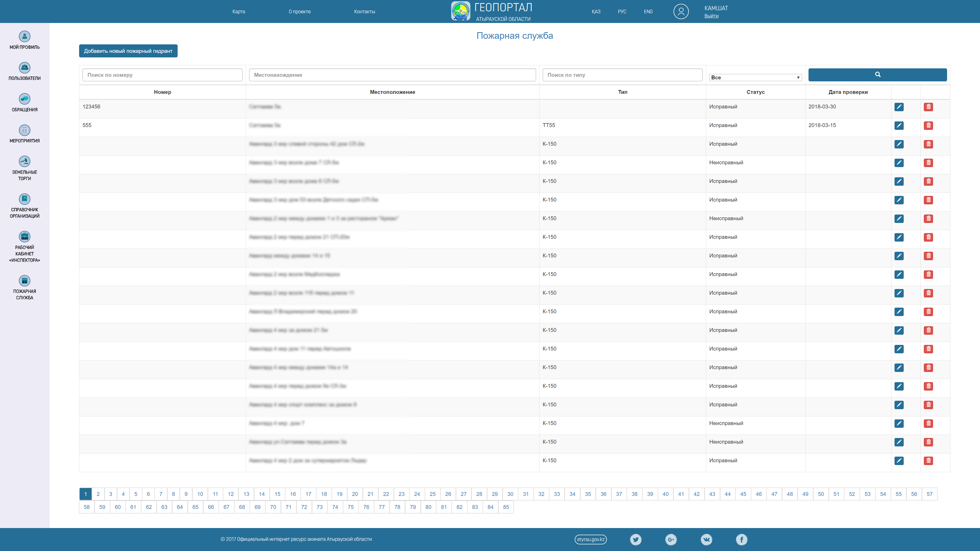Open the Земельные торги gavel icon

click(x=24, y=161)
